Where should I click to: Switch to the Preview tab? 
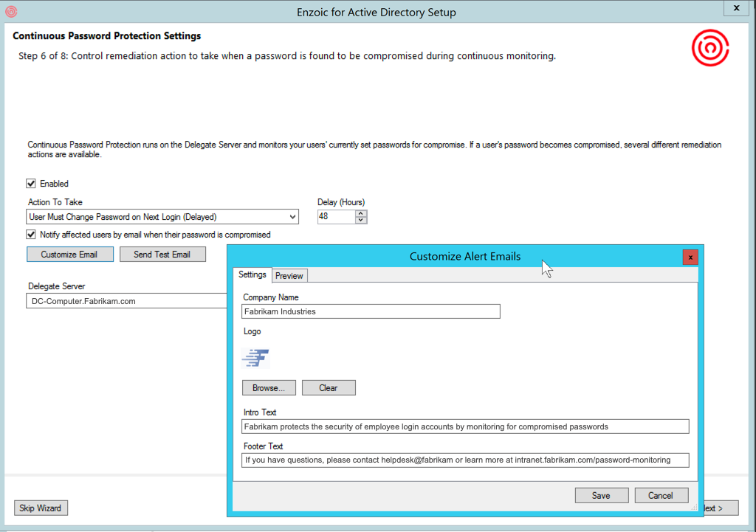pyautogui.click(x=289, y=276)
